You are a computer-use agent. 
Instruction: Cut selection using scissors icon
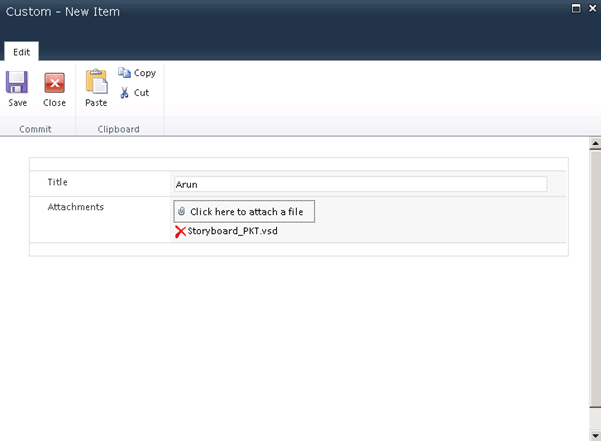tap(134, 93)
